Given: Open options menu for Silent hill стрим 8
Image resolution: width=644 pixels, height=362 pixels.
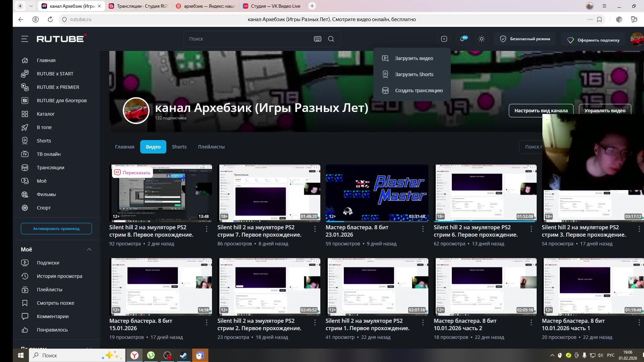Looking at the screenshot, I should [x=206, y=229].
